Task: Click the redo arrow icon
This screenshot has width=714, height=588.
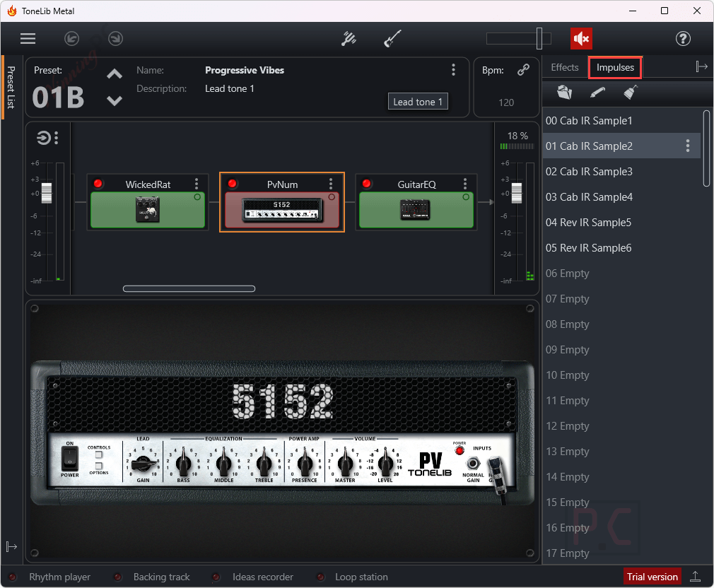Action: 116,39
